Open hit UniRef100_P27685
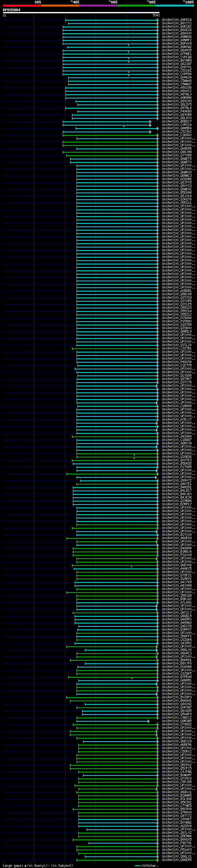Image resolution: width=197 pixels, height=868 pixels. 176,467
